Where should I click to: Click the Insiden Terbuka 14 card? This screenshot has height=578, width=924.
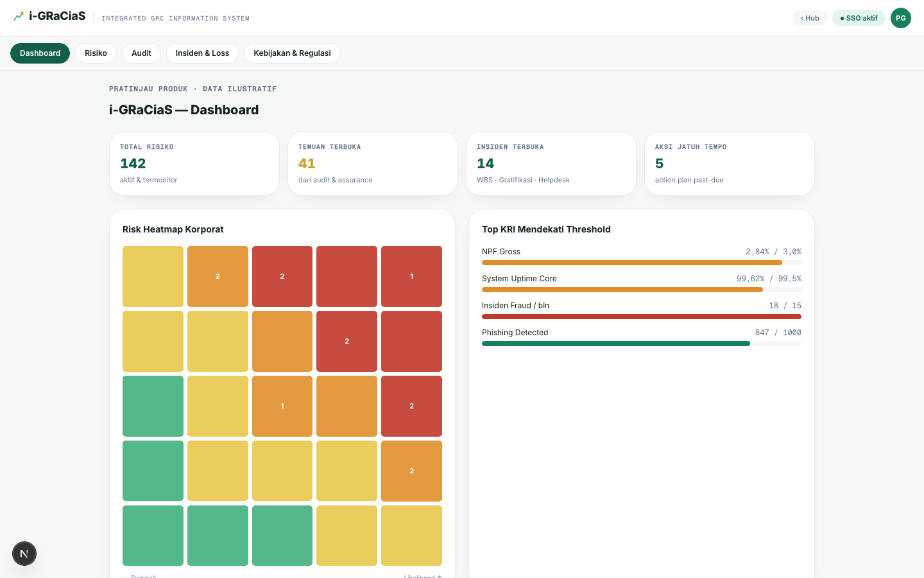[551, 164]
